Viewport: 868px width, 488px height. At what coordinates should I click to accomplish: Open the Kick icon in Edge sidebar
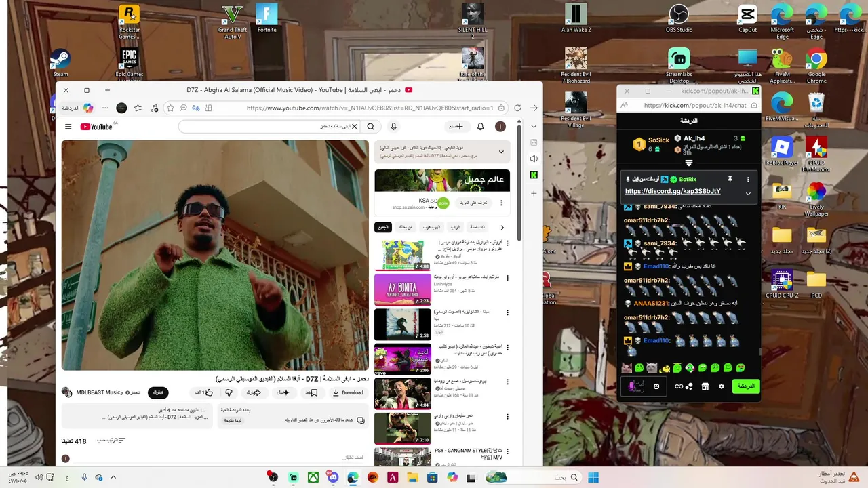coord(534,176)
